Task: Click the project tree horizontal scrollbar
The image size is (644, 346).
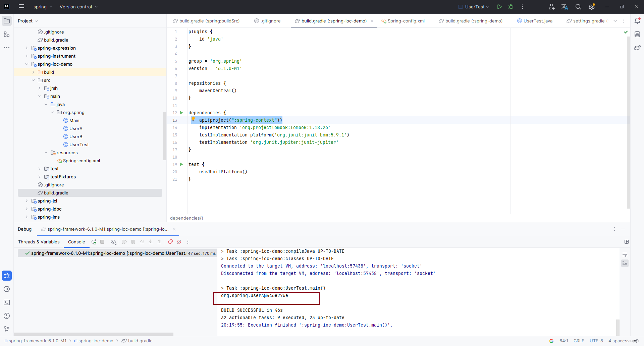Action: (x=94, y=334)
